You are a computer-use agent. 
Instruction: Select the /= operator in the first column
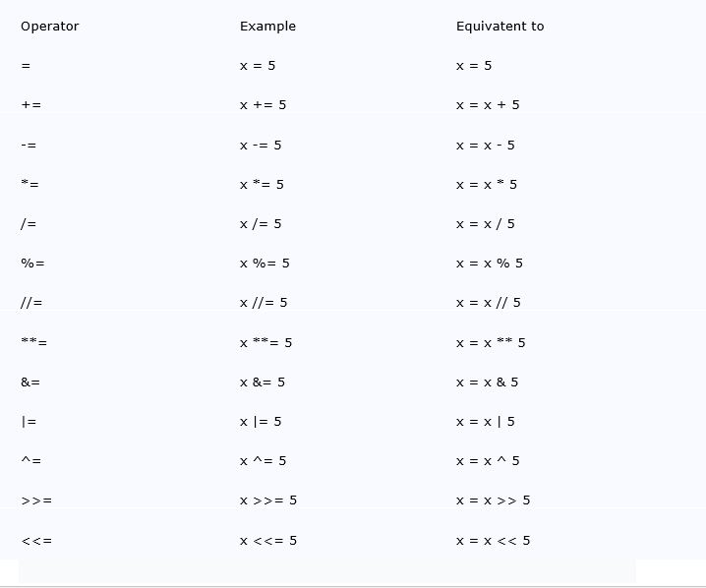click(29, 224)
